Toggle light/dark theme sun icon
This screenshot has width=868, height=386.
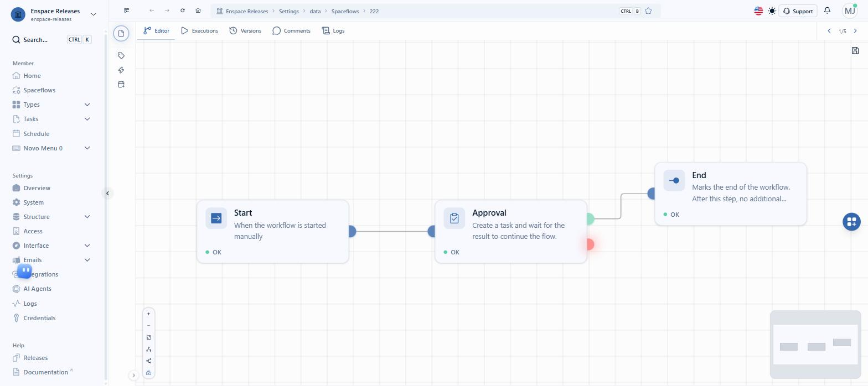(x=772, y=11)
